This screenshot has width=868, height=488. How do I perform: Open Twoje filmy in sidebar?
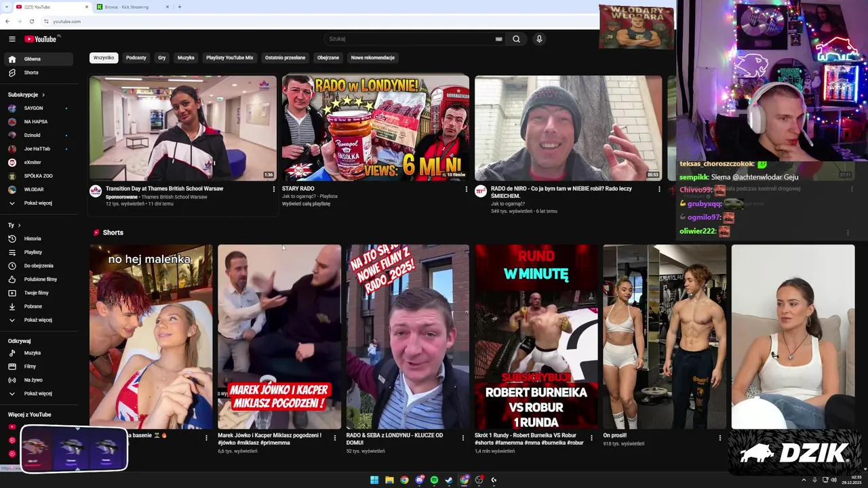point(38,293)
